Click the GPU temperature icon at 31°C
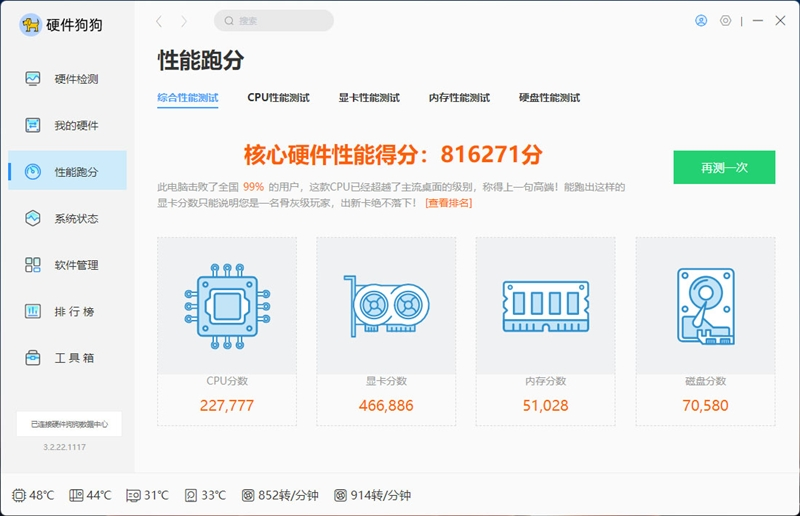Viewport: 800px width, 516px height. tap(133, 495)
